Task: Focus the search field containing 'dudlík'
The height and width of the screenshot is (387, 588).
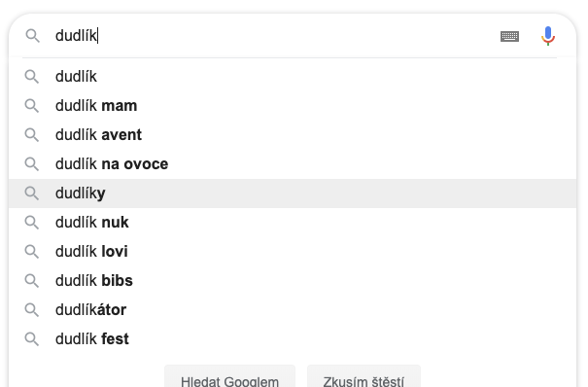Action: pos(274,36)
